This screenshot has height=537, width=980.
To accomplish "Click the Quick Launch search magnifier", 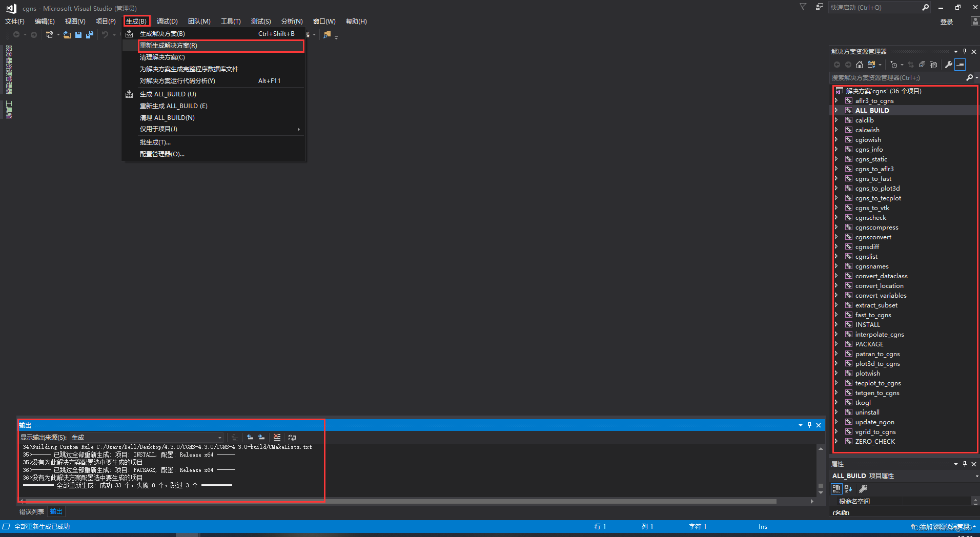I will 925,7.
